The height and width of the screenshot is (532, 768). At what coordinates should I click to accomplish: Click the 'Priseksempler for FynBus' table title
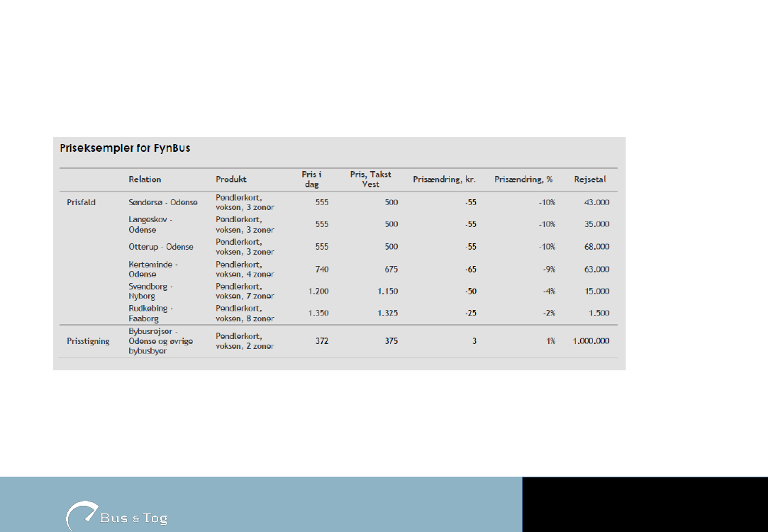tap(125, 149)
